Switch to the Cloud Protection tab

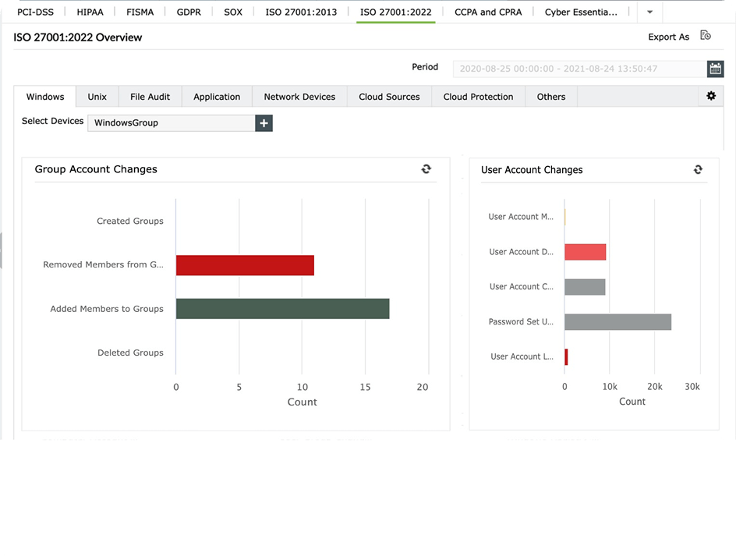(x=478, y=96)
